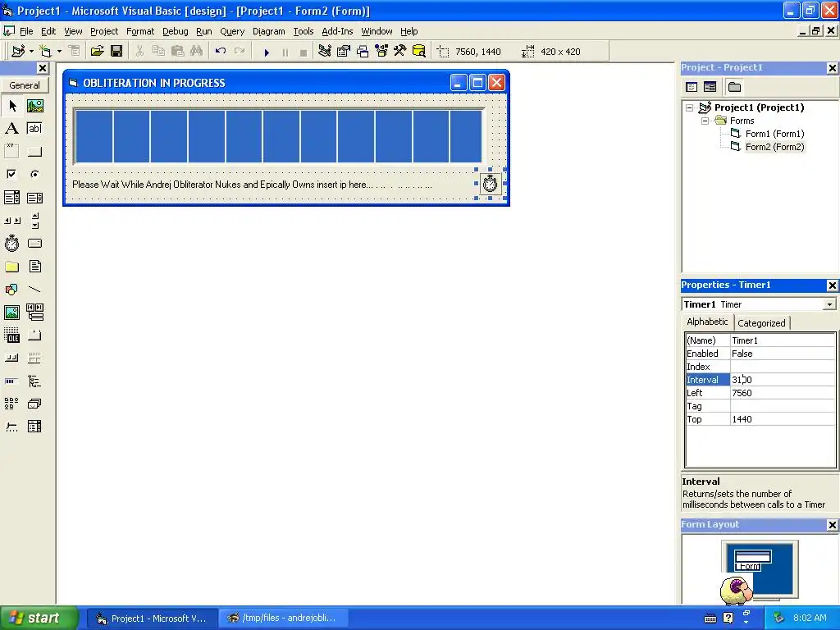Click the Properties Window toolbar icon
The height and width of the screenshot is (630, 840).
[x=344, y=52]
